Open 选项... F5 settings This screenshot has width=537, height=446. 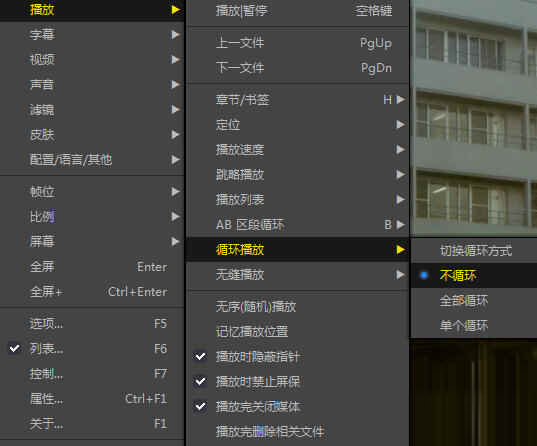point(92,323)
